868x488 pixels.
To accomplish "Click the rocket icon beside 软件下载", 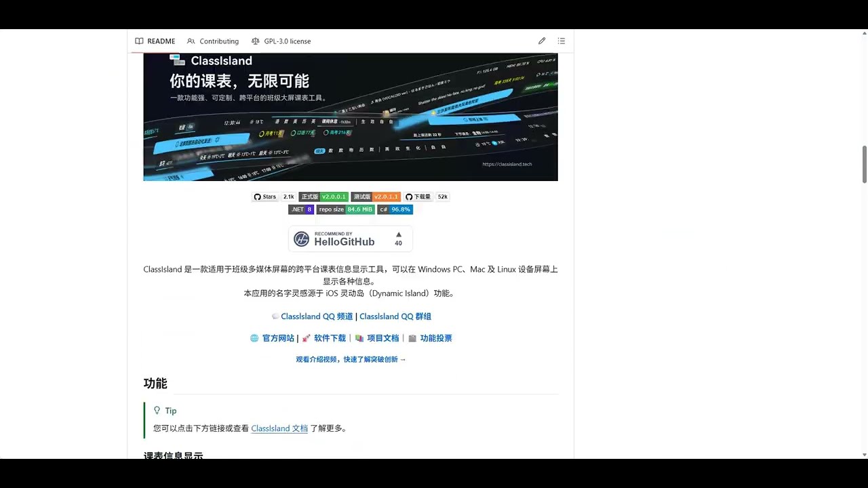I will pos(306,338).
